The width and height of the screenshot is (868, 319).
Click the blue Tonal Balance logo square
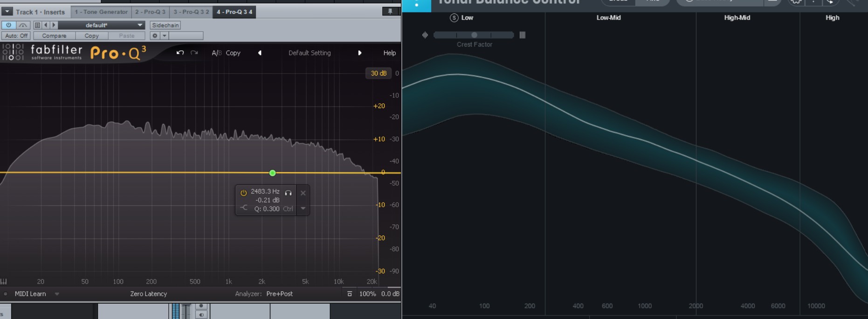(x=416, y=5)
